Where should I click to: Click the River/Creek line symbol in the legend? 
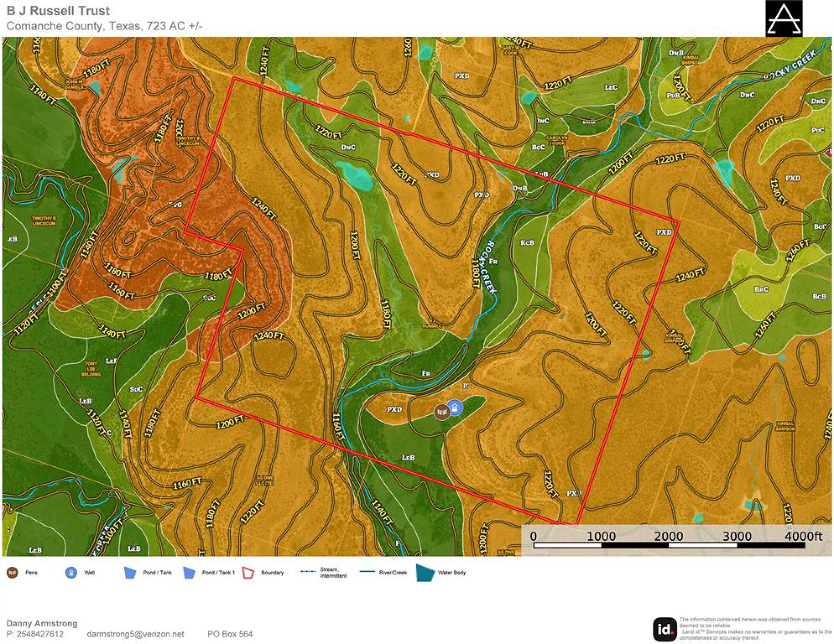click(367, 572)
